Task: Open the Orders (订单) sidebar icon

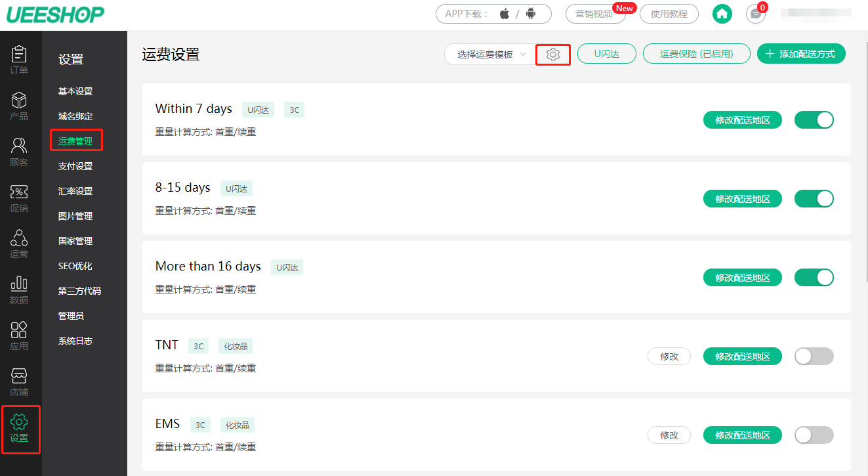Action: click(x=20, y=60)
